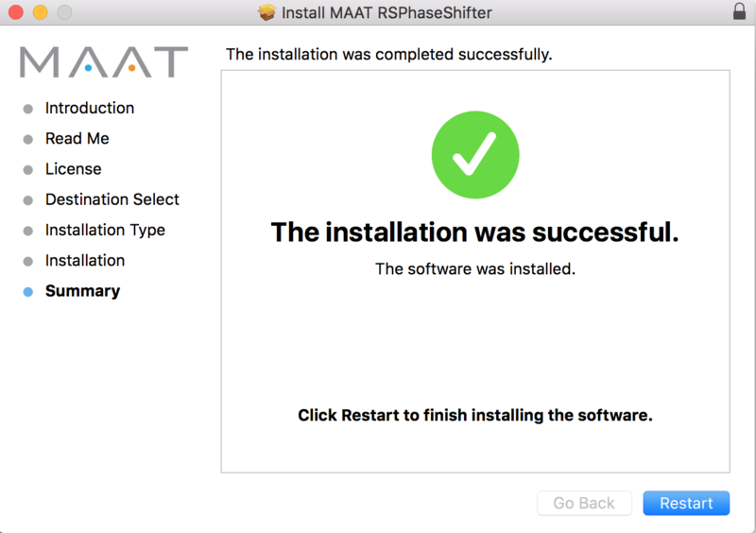Click the disabled Go Back button
The image size is (756, 533).
[x=584, y=503]
